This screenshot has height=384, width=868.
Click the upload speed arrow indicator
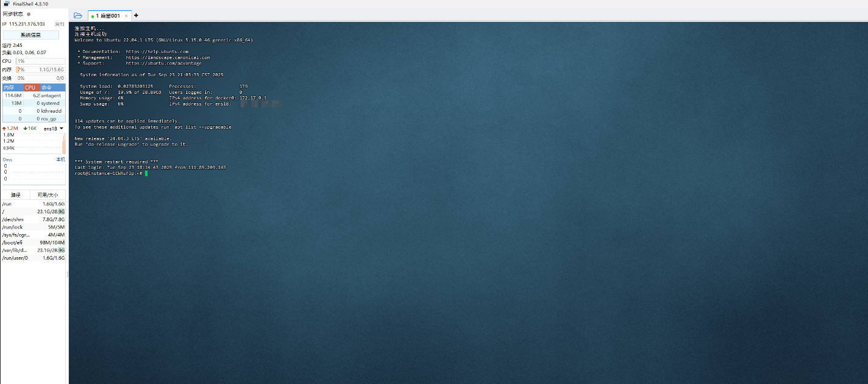(x=4, y=129)
